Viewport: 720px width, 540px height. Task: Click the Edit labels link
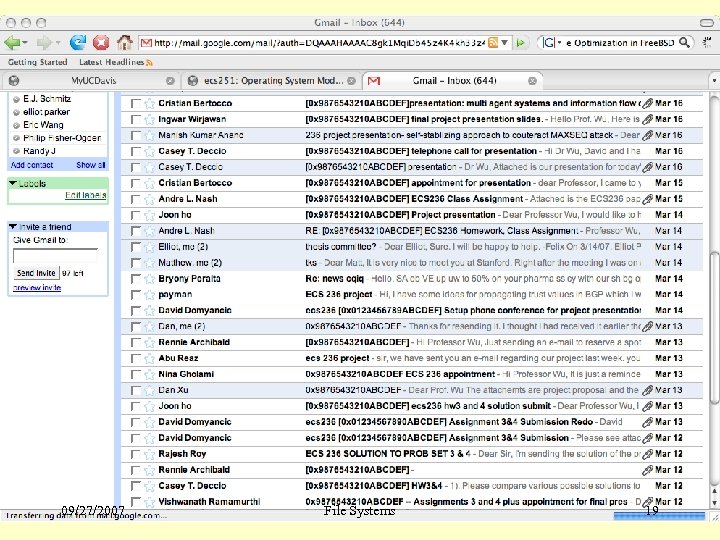85,195
